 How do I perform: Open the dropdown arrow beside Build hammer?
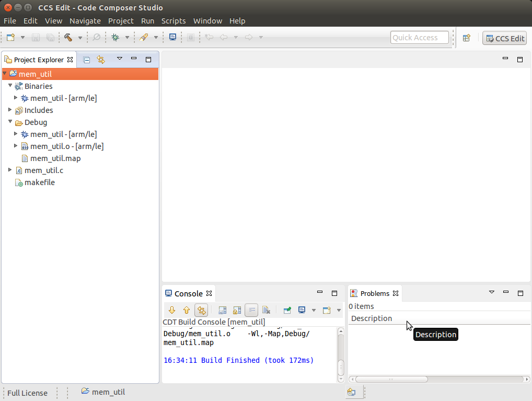(80, 38)
